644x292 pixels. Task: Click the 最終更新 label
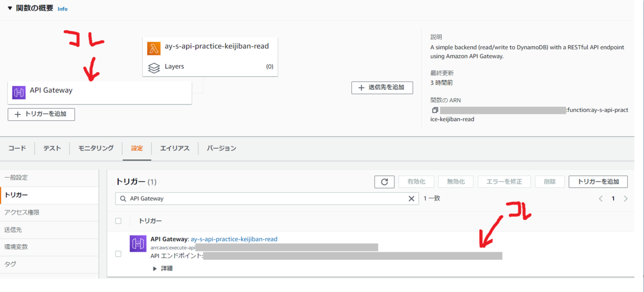(442, 73)
